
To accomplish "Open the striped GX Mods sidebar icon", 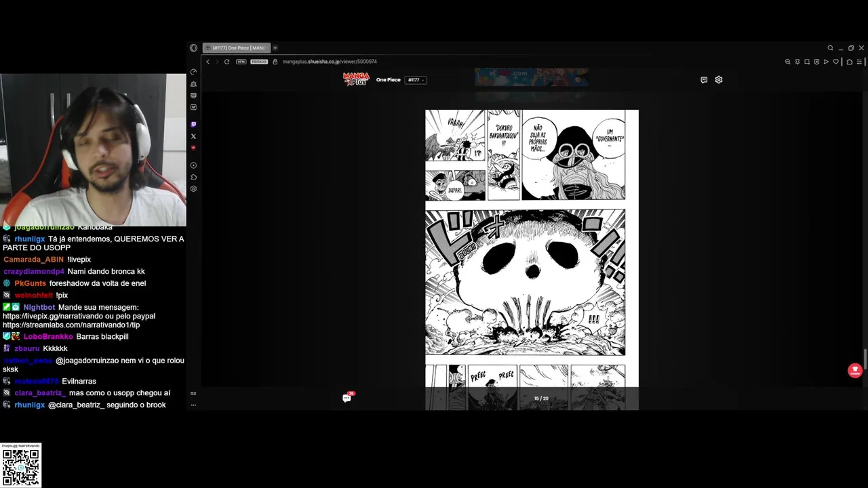I will coord(193,96).
